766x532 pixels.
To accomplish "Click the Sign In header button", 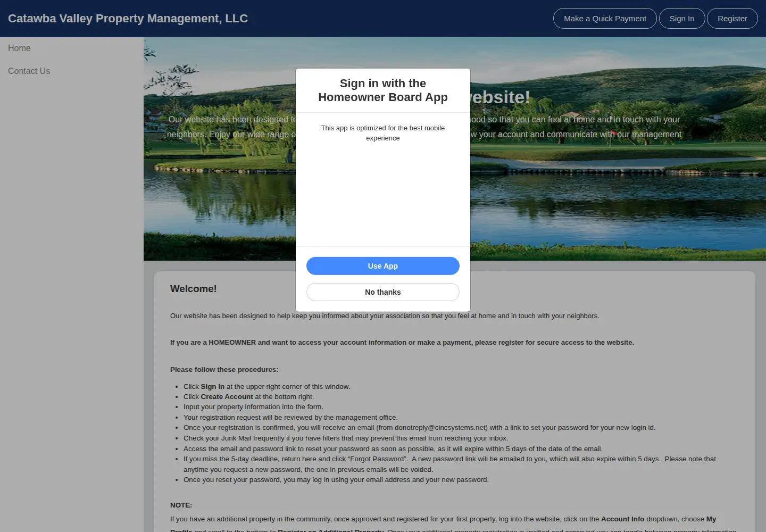I will (x=682, y=19).
